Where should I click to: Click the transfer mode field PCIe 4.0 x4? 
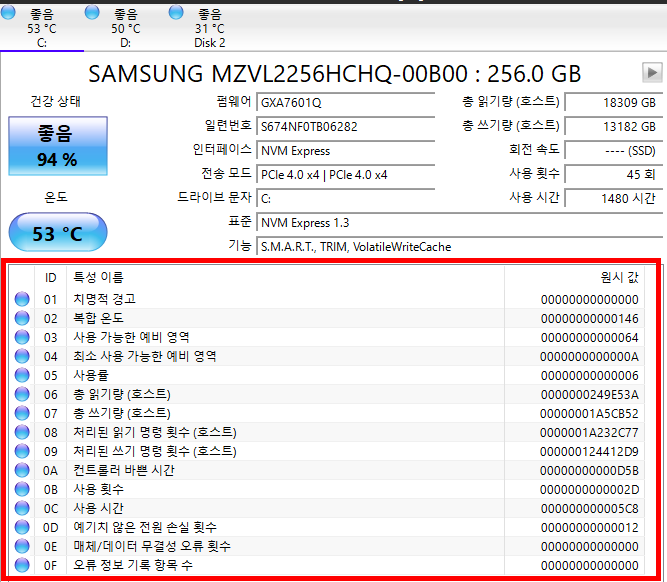[345, 174]
